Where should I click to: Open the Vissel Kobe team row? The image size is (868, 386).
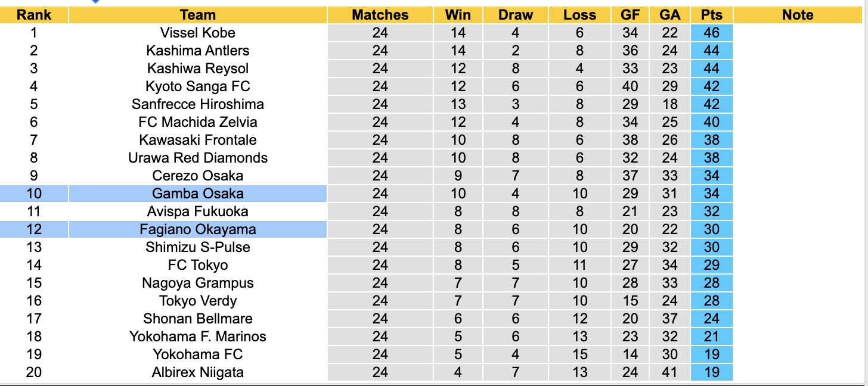click(197, 33)
